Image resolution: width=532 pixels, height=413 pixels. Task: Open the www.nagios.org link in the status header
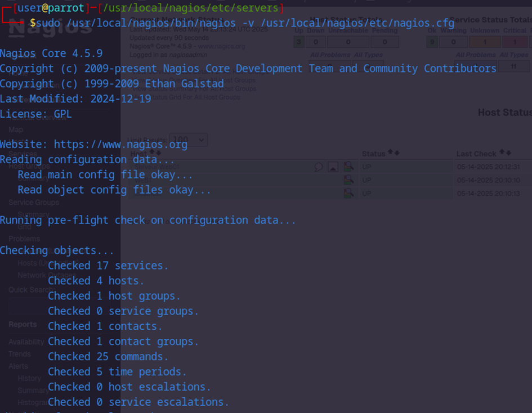click(221, 46)
